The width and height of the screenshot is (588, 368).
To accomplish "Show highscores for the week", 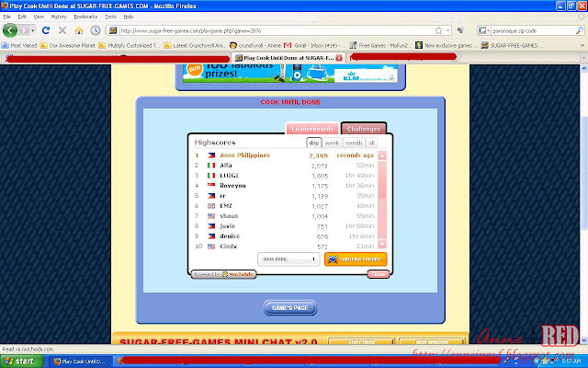I will (x=332, y=144).
